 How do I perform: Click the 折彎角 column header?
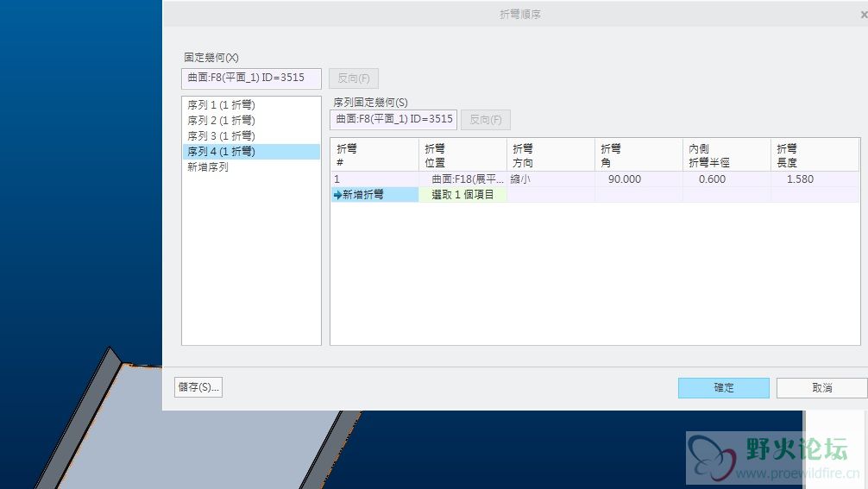click(638, 155)
